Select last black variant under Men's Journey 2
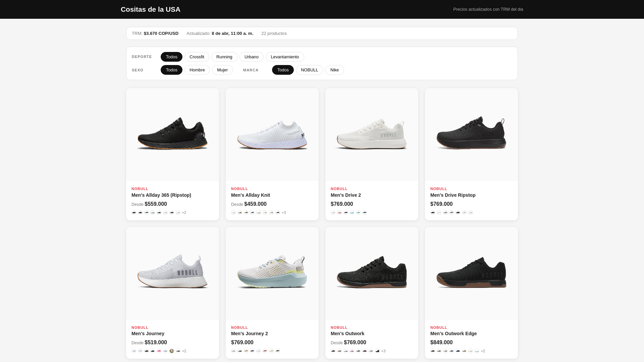Image resolution: width=644 pixels, height=362 pixels. pyautogui.click(x=278, y=351)
